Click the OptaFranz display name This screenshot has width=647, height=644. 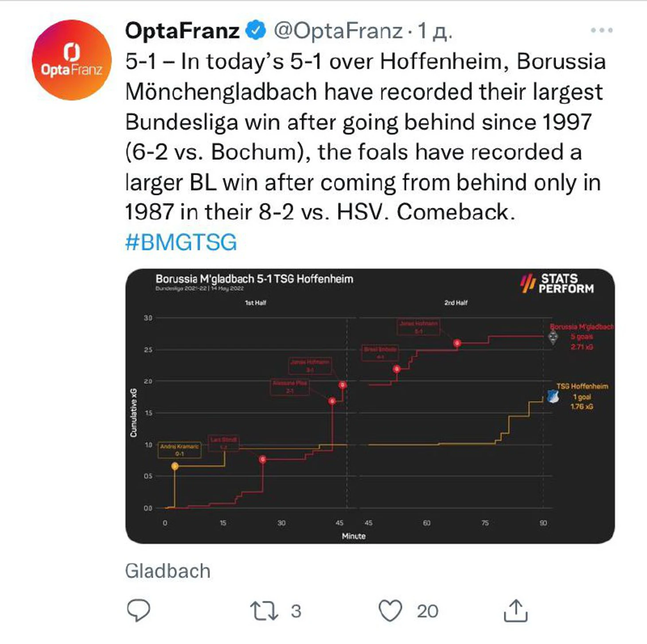coord(182,30)
